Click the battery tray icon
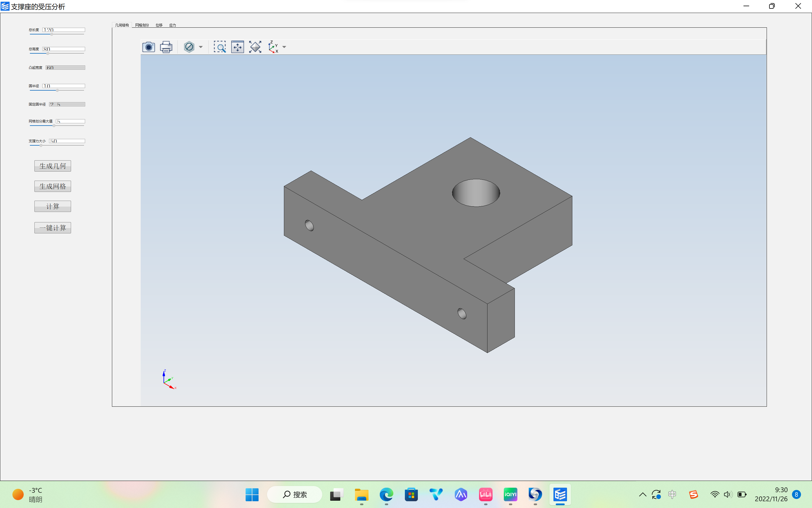The height and width of the screenshot is (508, 812). (x=742, y=494)
